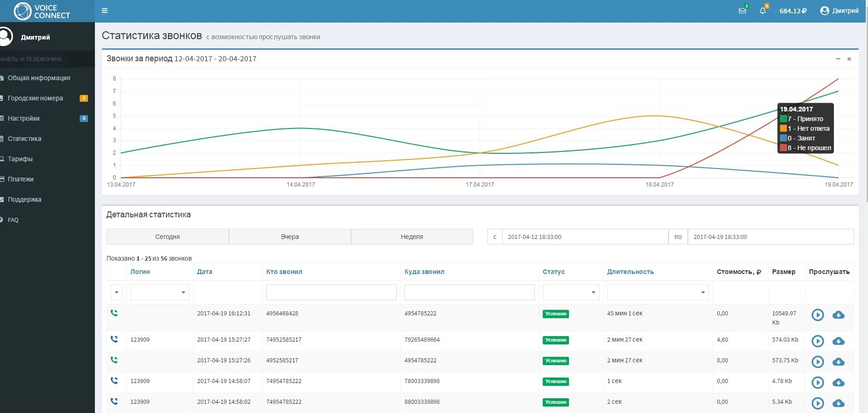Play the 16:12:31 call recording

coord(818,315)
